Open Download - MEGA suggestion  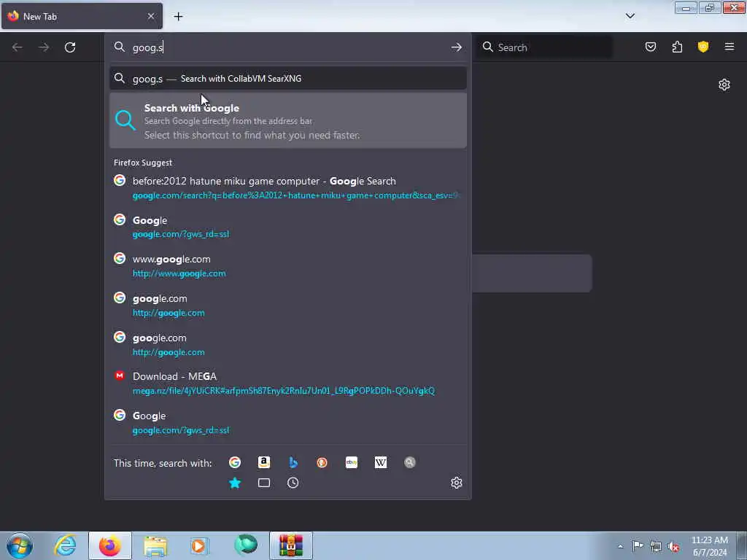pyautogui.click(x=287, y=384)
